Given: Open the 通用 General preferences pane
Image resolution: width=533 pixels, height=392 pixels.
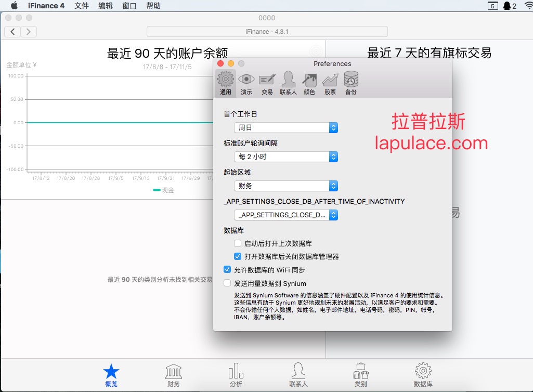Looking at the screenshot, I should (225, 83).
